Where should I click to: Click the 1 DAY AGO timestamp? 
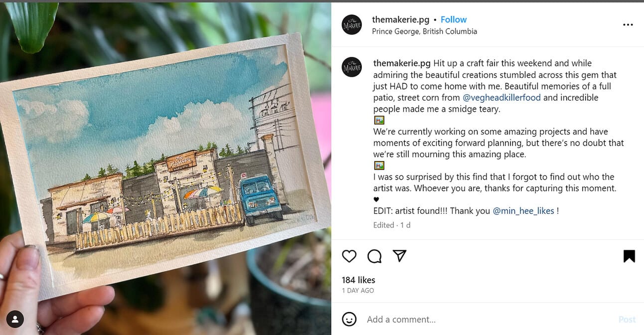click(x=358, y=291)
